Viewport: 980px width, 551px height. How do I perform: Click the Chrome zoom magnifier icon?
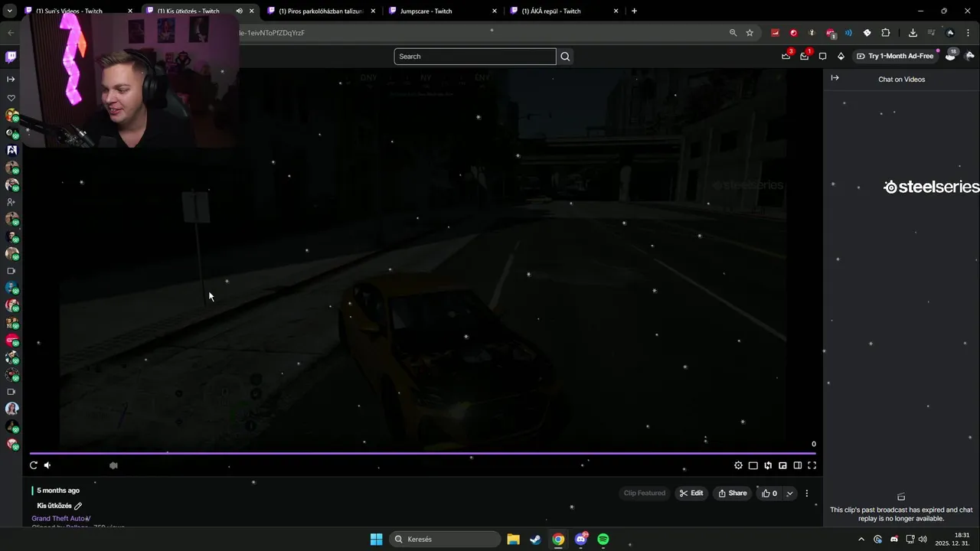(x=733, y=33)
